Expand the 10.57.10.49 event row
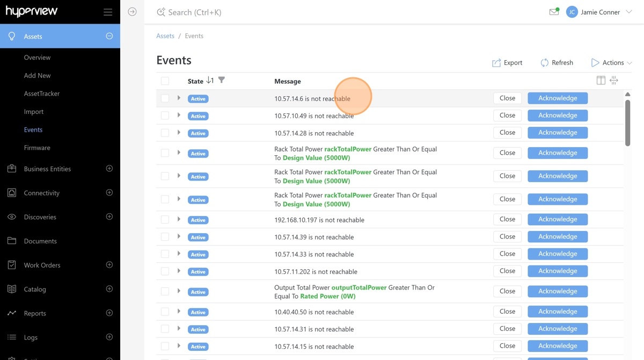 179,116
